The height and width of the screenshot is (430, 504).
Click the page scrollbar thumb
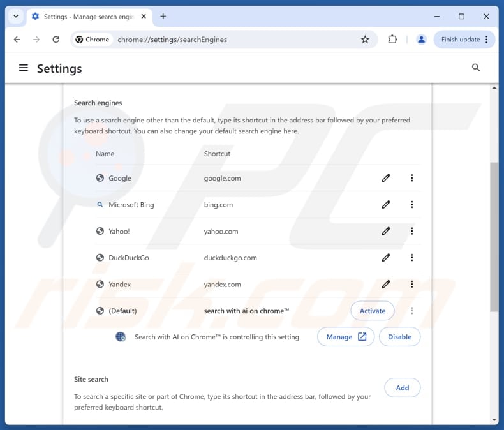(x=494, y=237)
